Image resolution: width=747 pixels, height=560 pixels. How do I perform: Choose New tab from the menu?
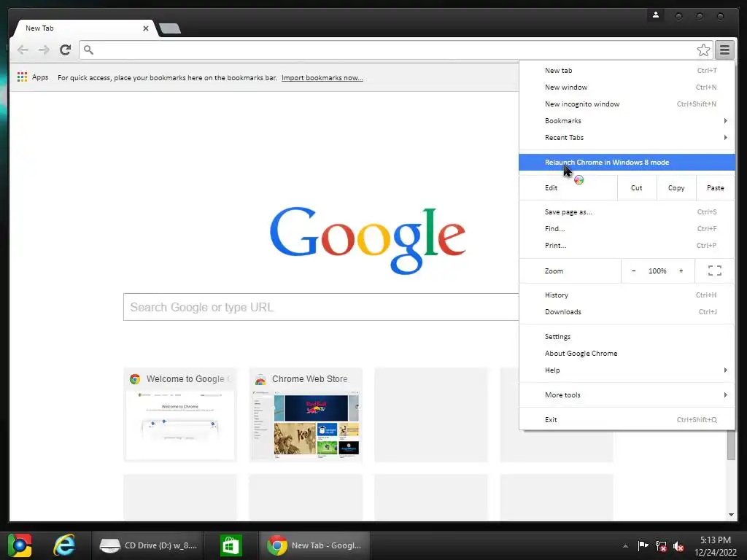627,70
